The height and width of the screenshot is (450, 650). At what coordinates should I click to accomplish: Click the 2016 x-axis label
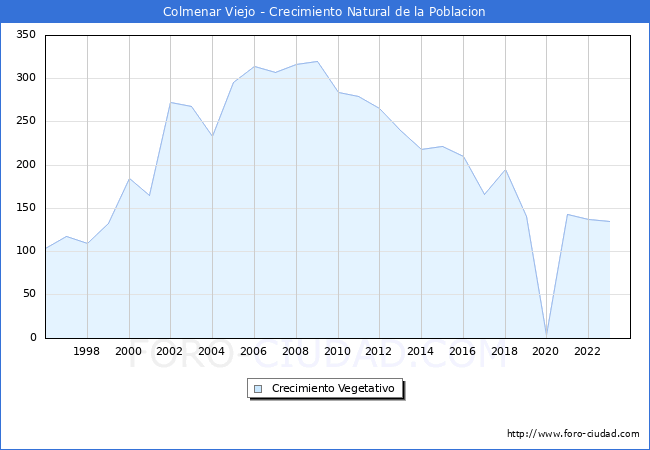click(463, 351)
